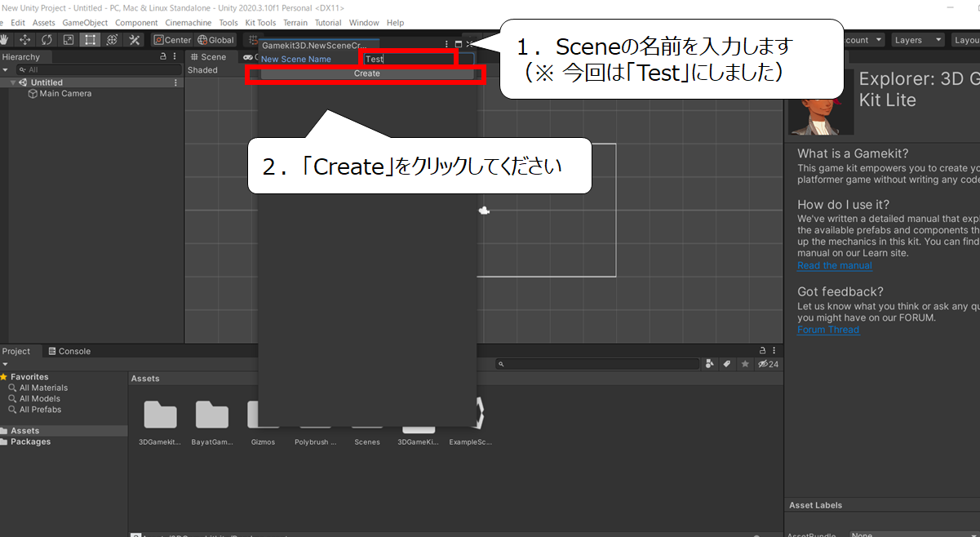This screenshot has height=537, width=980.
Task: Open the Shaded draw mode dropdown
Action: pyautogui.click(x=203, y=70)
